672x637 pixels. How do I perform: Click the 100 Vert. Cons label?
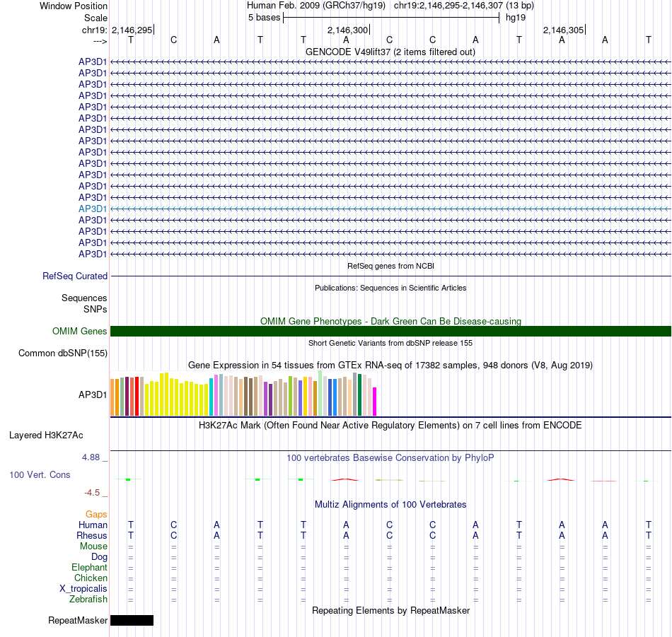(x=40, y=474)
